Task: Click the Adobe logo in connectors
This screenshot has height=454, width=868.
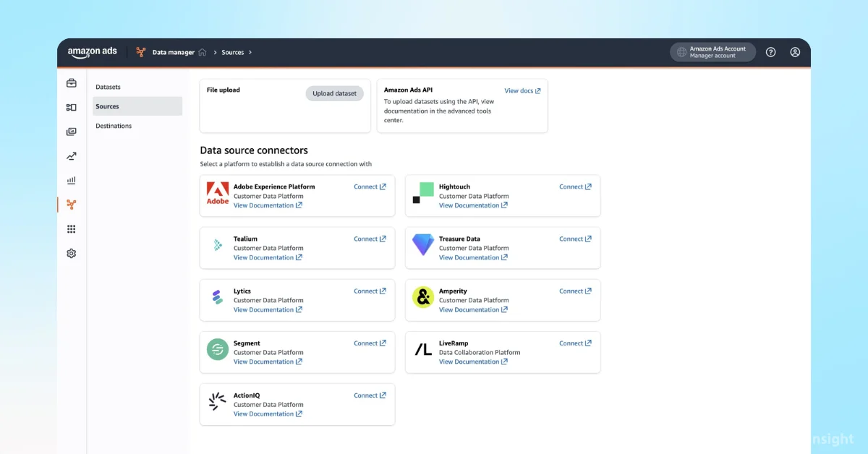Action: (218, 194)
